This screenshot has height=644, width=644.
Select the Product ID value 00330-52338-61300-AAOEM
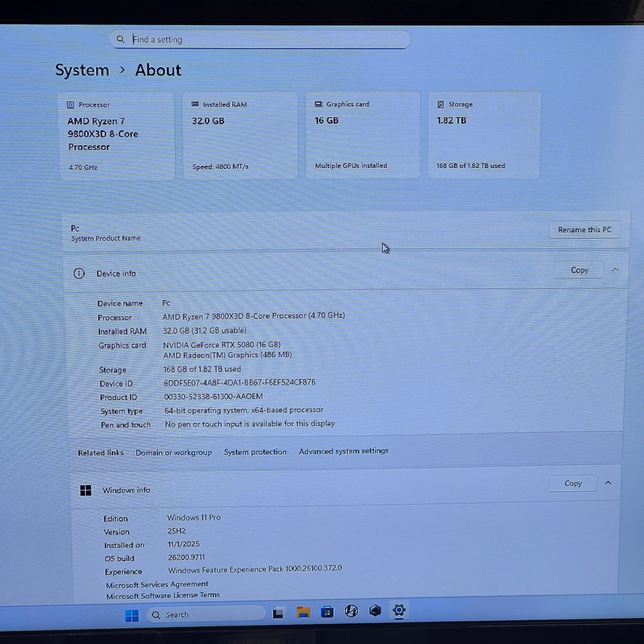214,397
